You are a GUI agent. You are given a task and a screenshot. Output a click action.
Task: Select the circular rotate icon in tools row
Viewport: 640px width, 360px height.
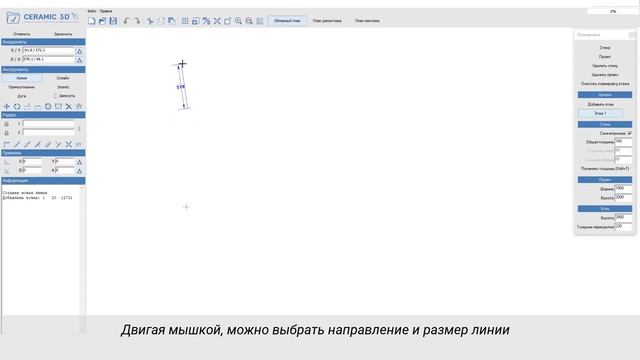click(x=17, y=107)
